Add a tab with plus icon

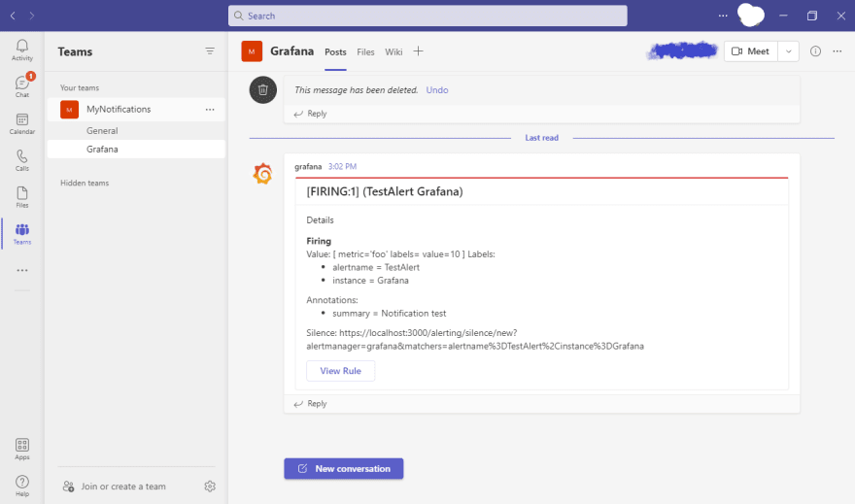pos(418,51)
